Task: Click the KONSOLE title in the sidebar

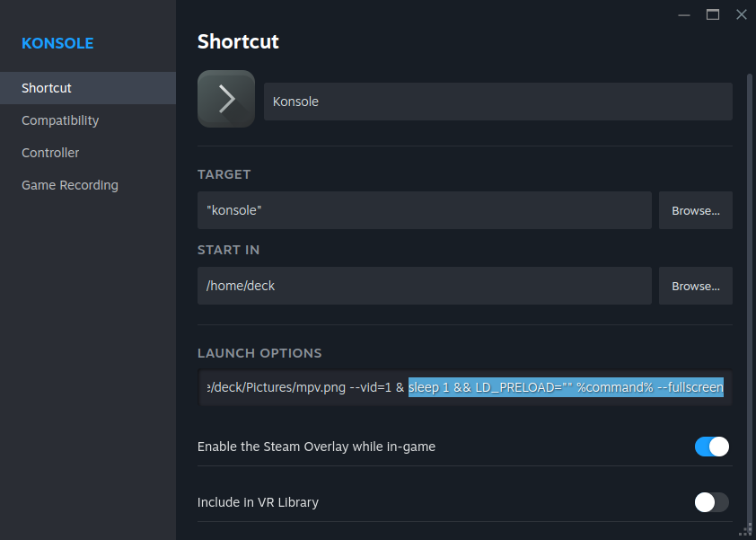Action: [57, 43]
